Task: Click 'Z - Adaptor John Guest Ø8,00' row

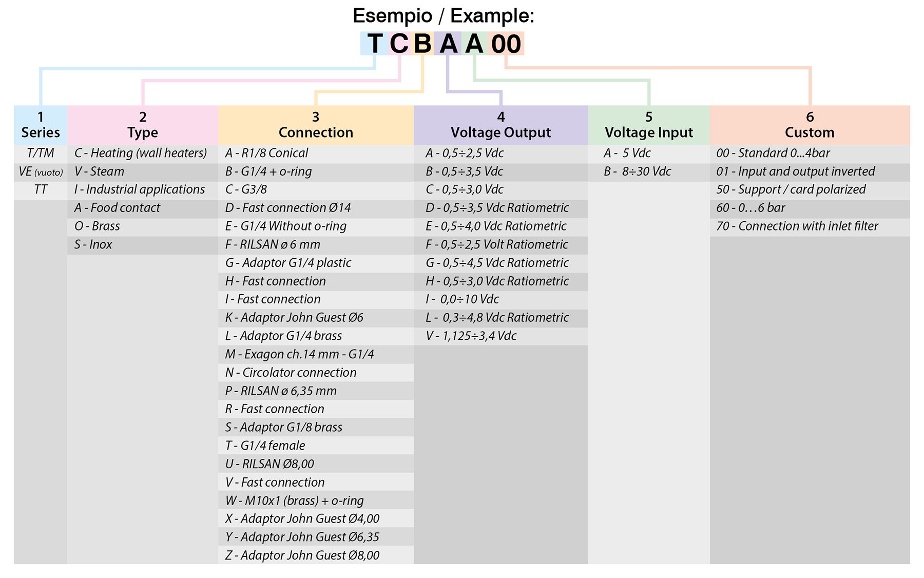Action: [x=302, y=555]
